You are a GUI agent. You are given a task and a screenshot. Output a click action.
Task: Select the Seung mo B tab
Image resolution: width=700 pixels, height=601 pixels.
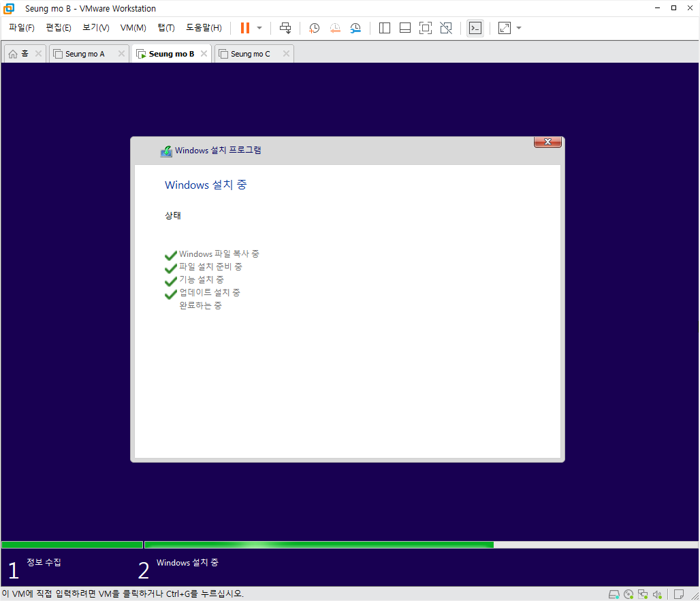(172, 54)
